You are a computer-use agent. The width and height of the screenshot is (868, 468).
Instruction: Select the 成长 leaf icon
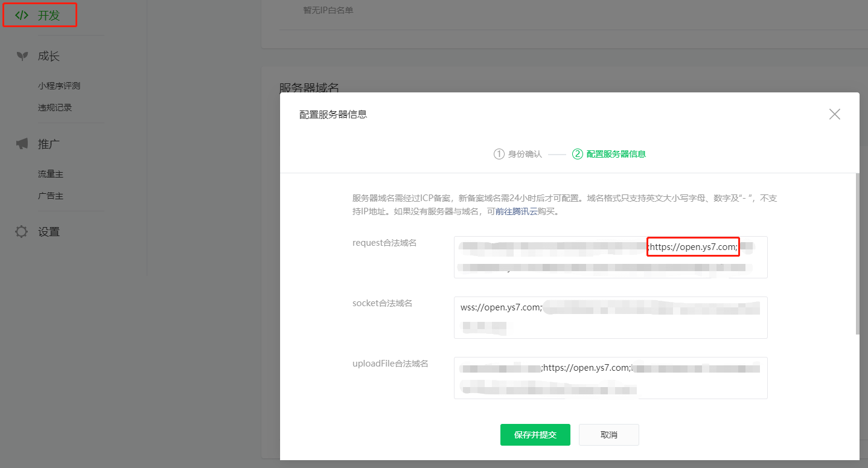pyautogui.click(x=22, y=56)
